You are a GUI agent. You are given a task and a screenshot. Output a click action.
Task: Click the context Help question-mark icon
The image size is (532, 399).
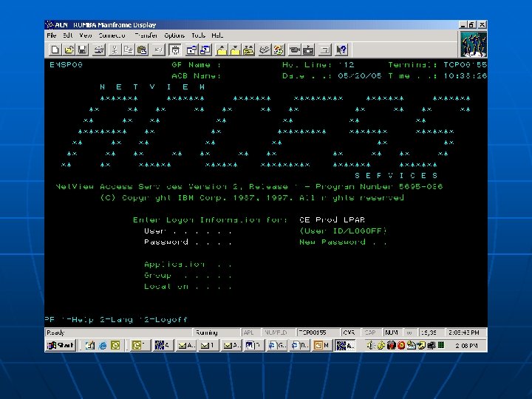(341, 50)
